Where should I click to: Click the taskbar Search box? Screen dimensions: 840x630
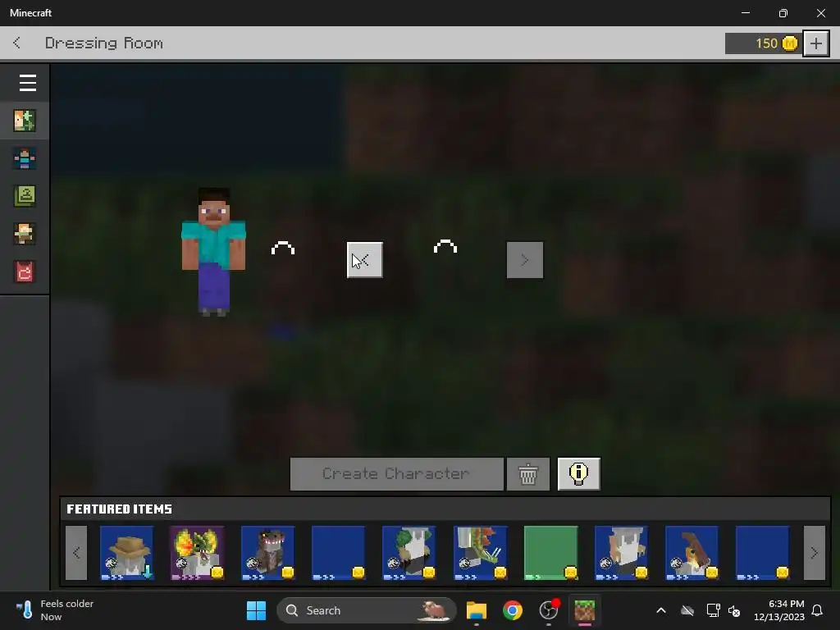pos(367,610)
